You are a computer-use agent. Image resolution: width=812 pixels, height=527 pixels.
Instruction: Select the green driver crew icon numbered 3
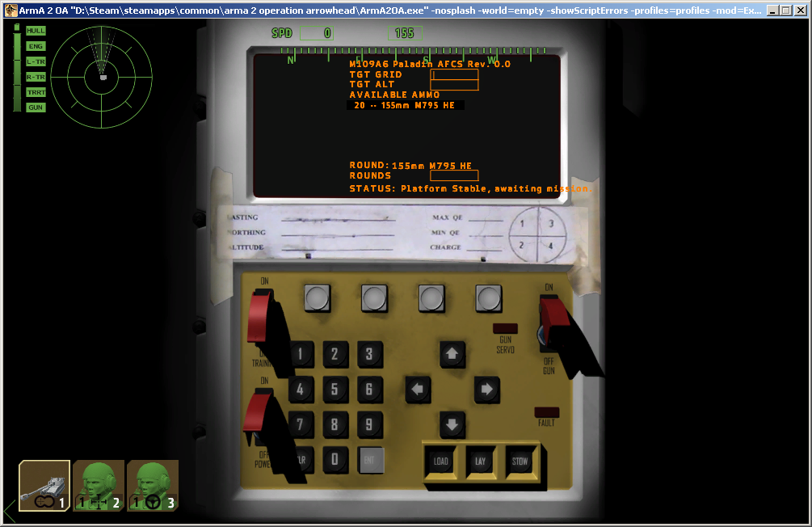coord(153,486)
